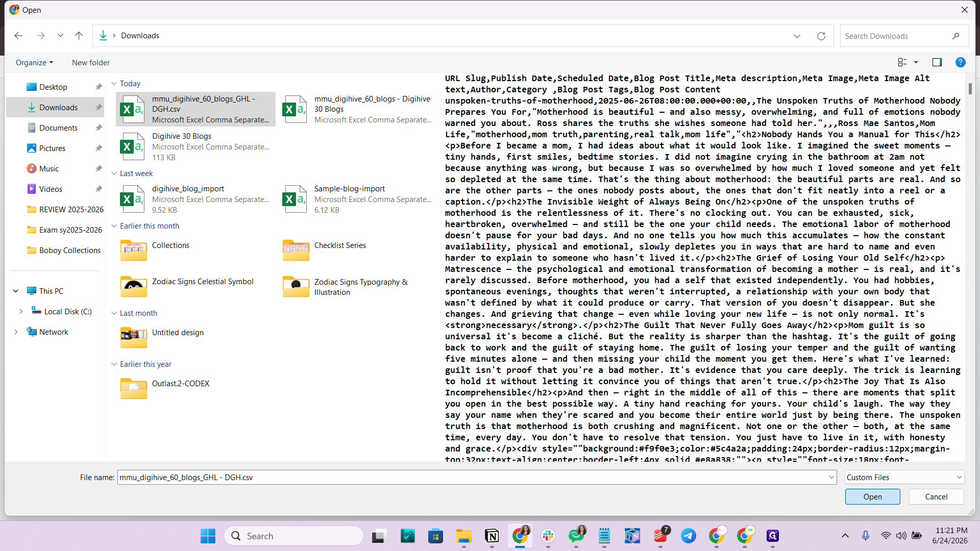This screenshot has width=980, height=551.
Task: Toggle the preview pane icon
Action: tap(937, 62)
